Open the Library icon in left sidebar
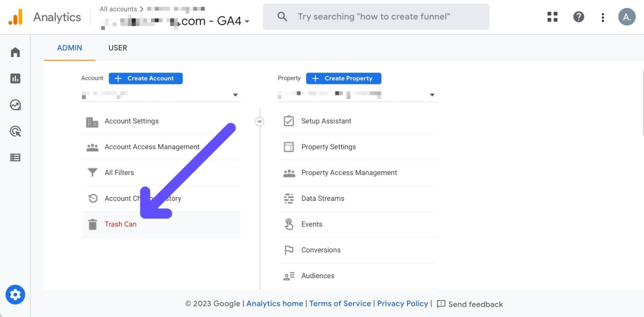 15,157
